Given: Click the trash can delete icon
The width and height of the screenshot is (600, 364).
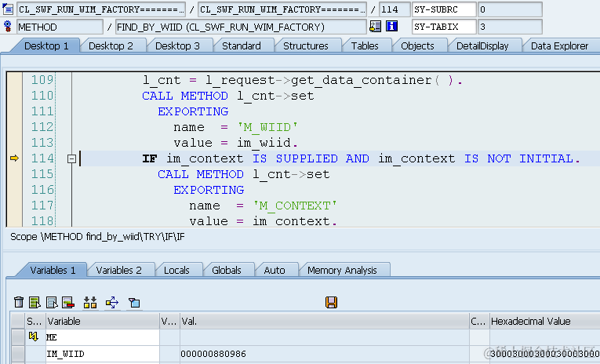Looking at the screenshot, I should (18, 302).
